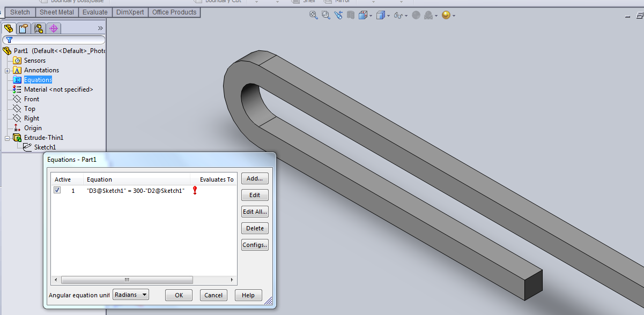
Task: Click the Annotations folder icon
Action: click(17, 70)
